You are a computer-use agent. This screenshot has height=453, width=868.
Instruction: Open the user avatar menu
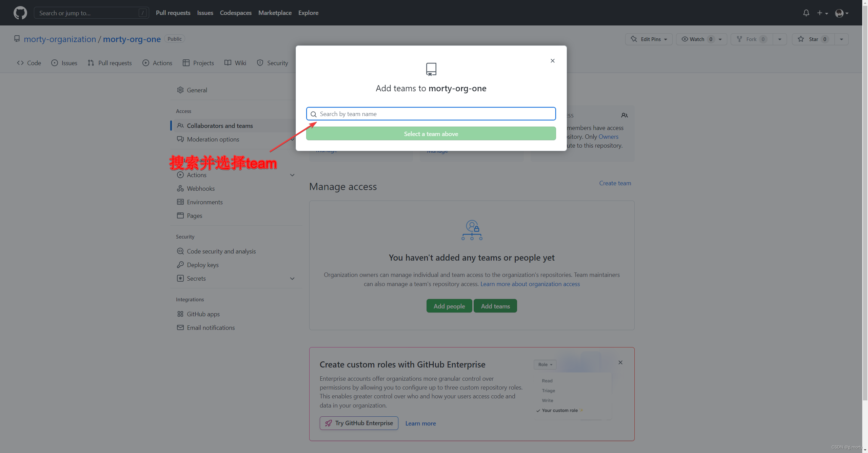tap(842, 13)
